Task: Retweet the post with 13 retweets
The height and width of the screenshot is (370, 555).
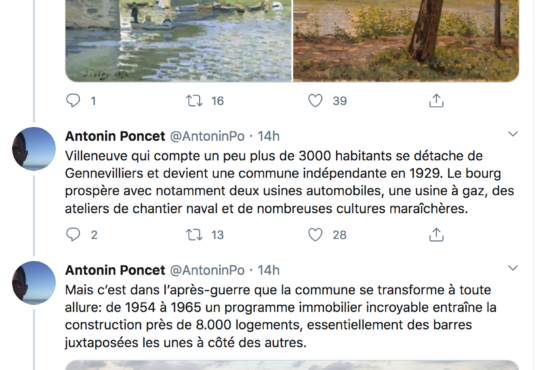Action: pos(194,235)
